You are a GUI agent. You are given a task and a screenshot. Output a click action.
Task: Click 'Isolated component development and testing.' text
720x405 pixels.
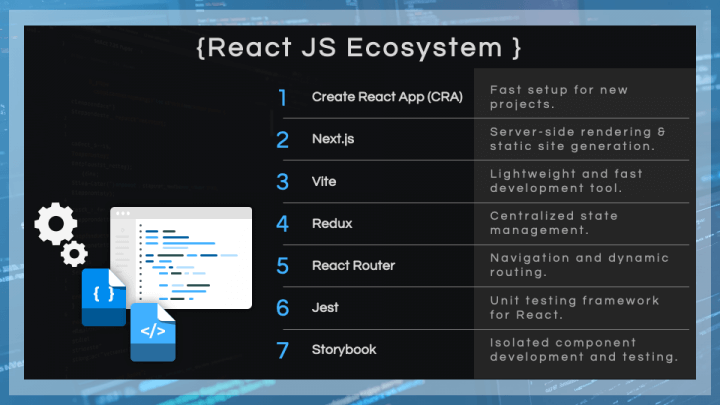point(584,350)
